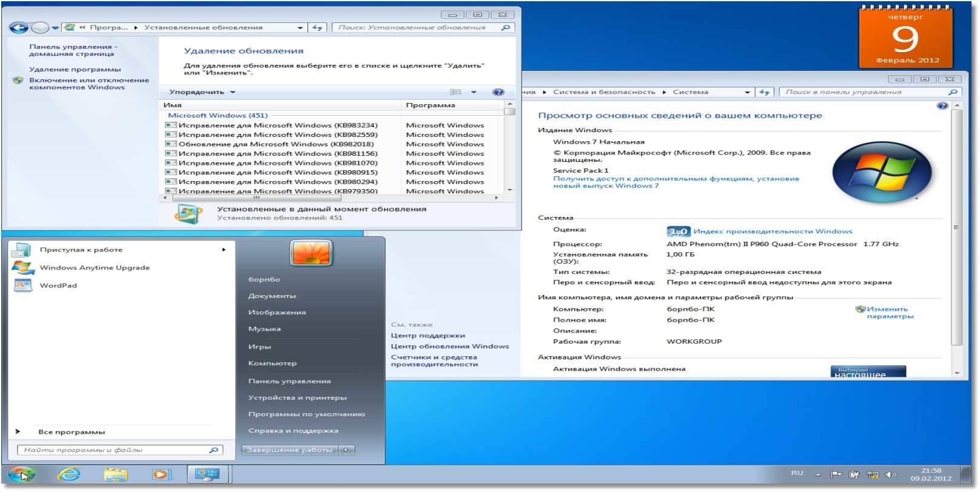Image resolution: width=980 pixels, height=492 pixels.
Task: Sort updates by the Программа column header
Action: [x=451, y=105]
